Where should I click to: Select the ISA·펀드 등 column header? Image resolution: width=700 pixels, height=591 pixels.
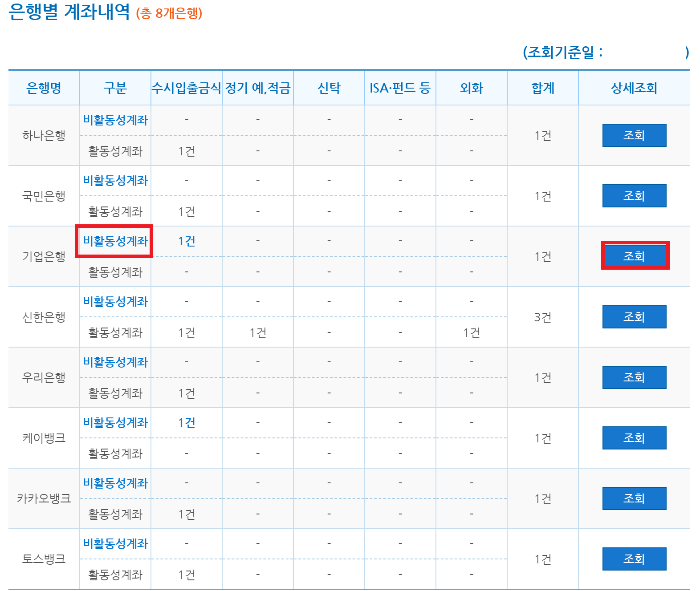coord(400,88)
